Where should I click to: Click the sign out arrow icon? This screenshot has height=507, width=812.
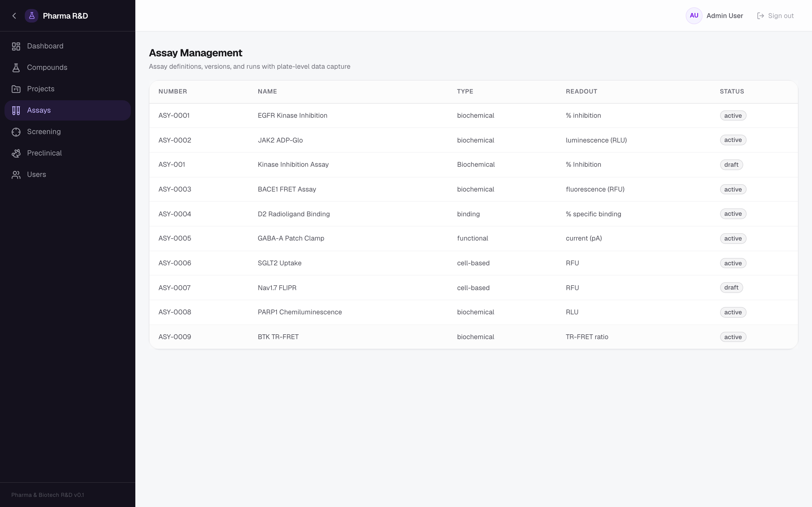pos(761,16)
